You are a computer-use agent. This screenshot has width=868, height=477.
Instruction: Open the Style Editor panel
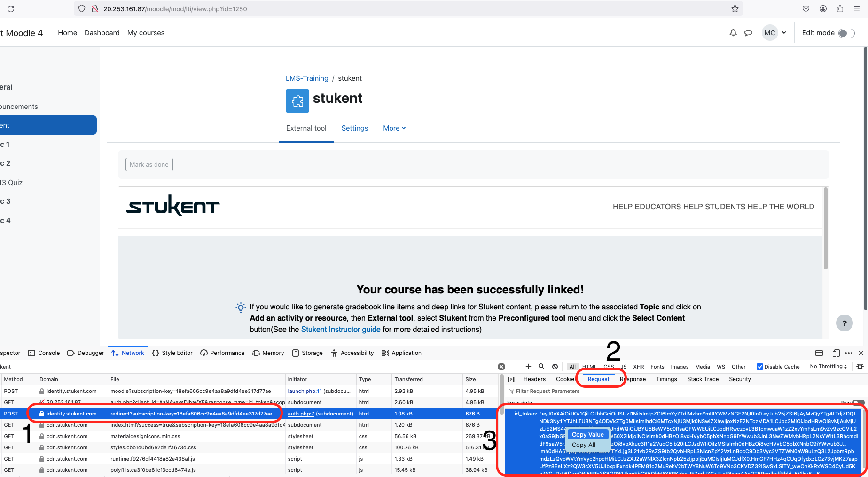pos(172,353)
